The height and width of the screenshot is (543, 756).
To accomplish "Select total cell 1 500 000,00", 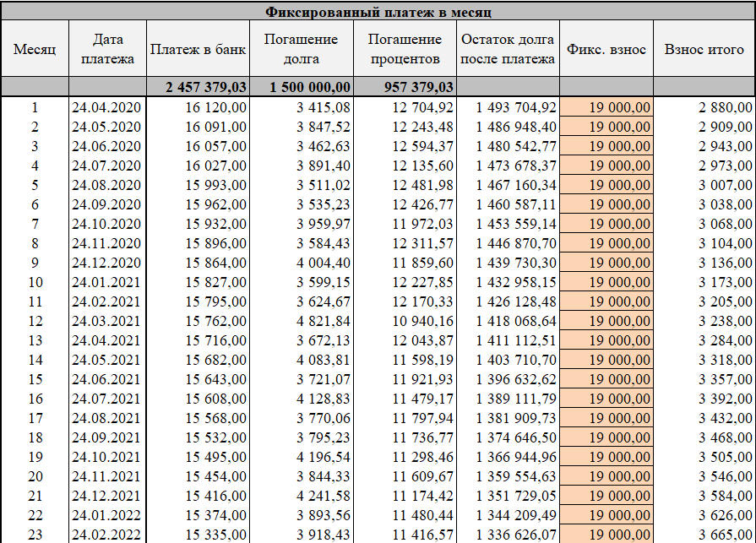I will pos(302,87).
